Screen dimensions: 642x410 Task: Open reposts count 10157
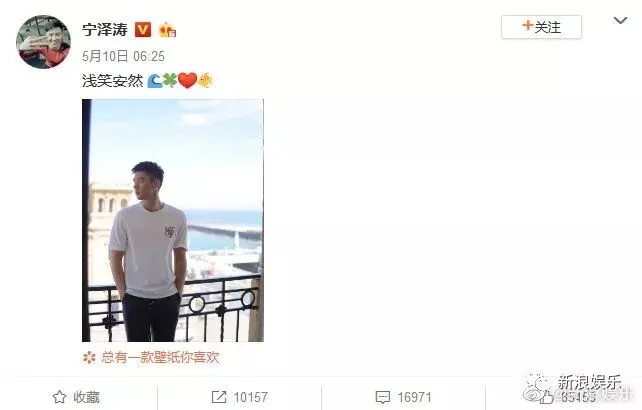click(251, 397)
